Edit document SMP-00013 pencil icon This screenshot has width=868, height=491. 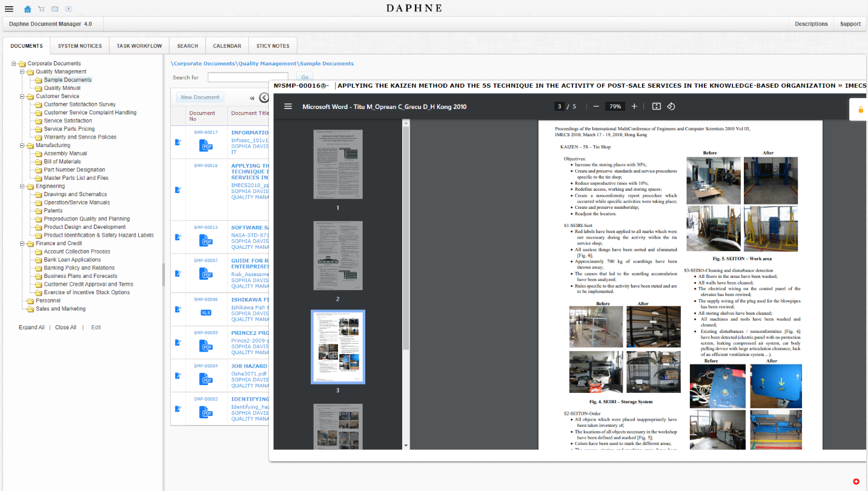tap(178, 237)
